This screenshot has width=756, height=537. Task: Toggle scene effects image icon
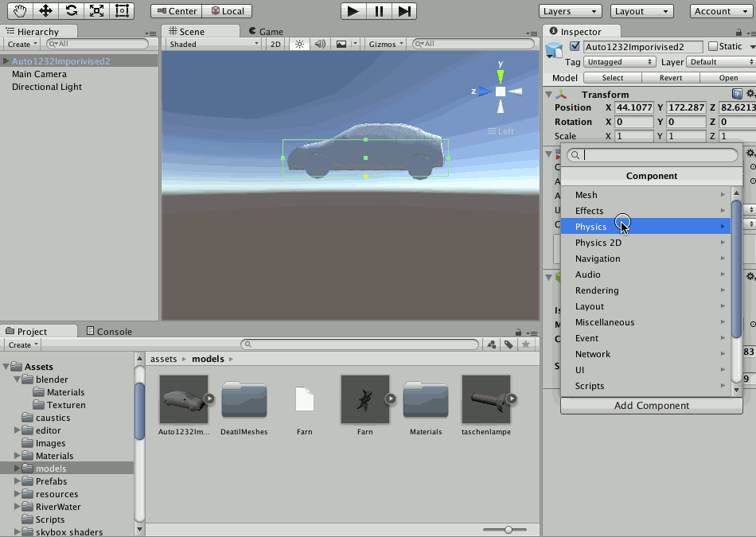[x=341, y=44]
